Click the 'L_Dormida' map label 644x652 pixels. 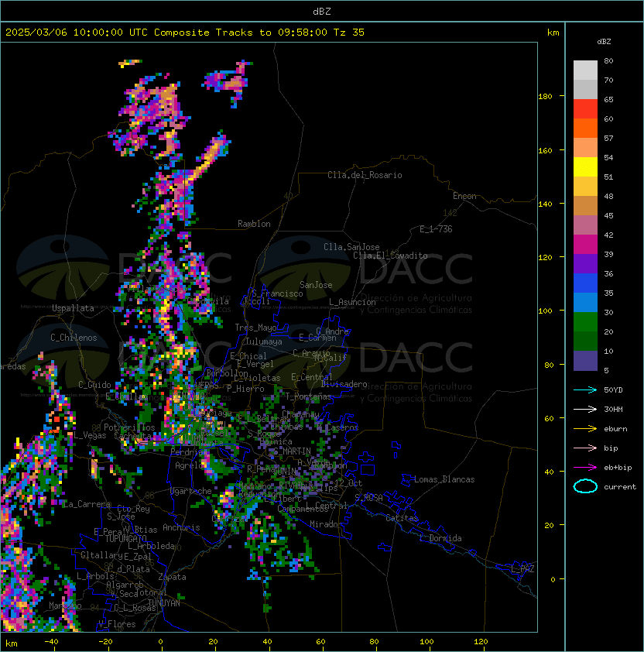440,538
